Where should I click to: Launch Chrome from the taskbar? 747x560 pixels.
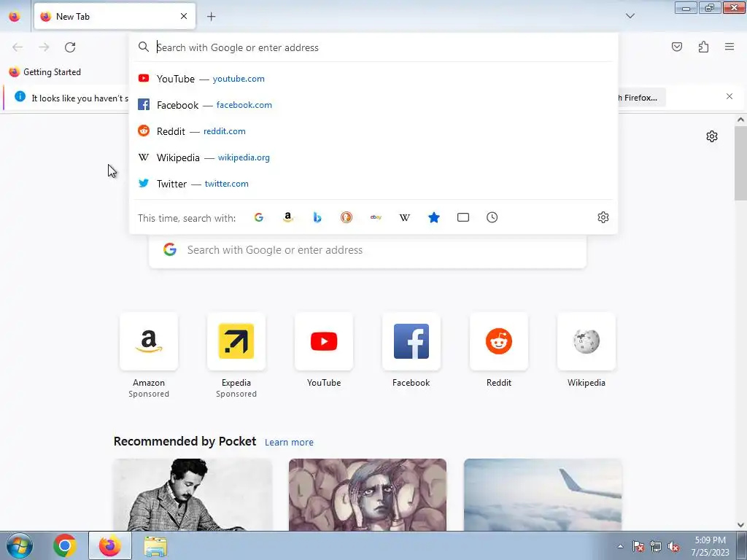click(x=65, y=545)
